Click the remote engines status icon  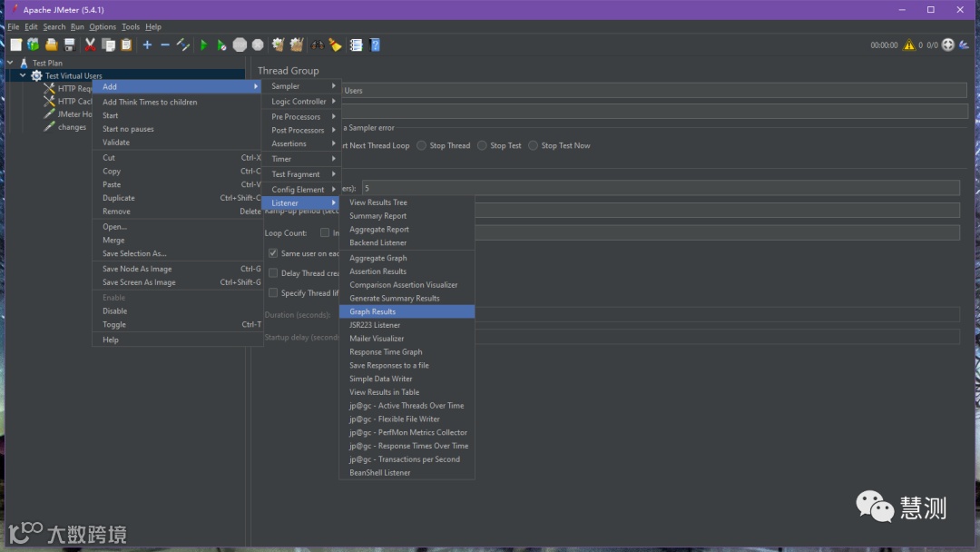948,44
